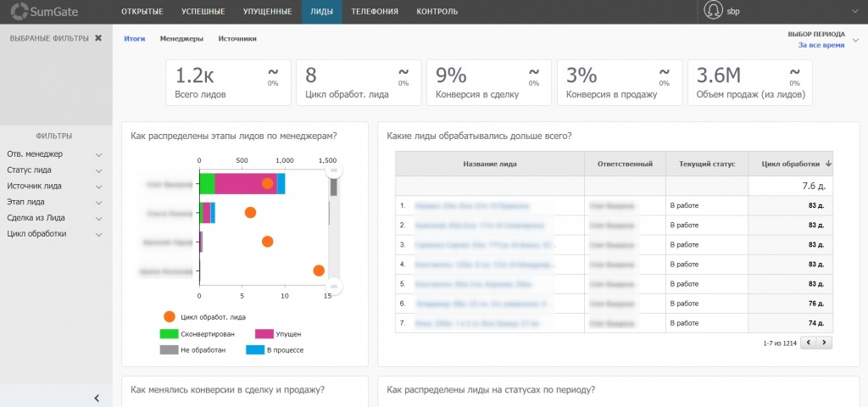The width and height of the screenshot is (868, 407).
Task: Open lead name in row 3
Action: click(x=484, y=245)
